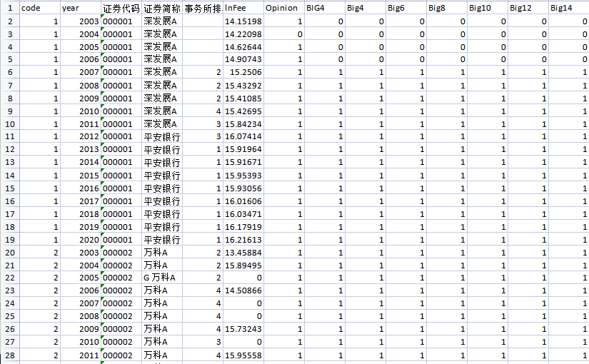Select the 证券简称 header cell

point(161,8)
